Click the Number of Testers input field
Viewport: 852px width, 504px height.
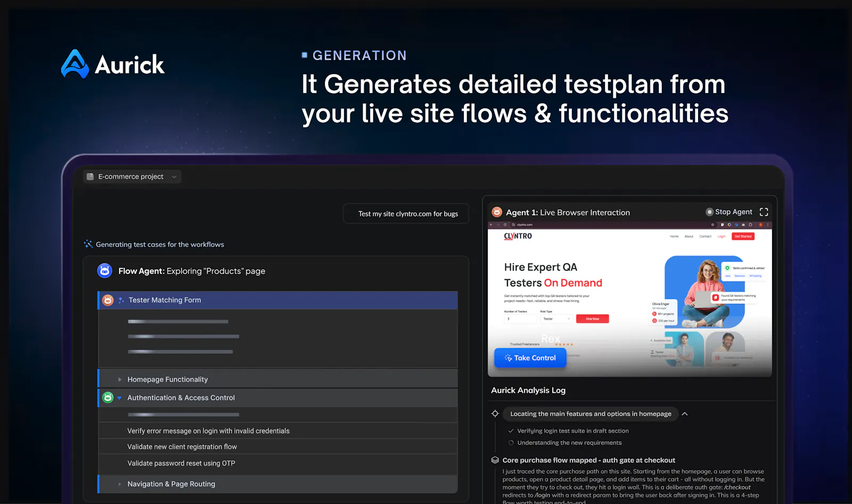click(520, 319)
